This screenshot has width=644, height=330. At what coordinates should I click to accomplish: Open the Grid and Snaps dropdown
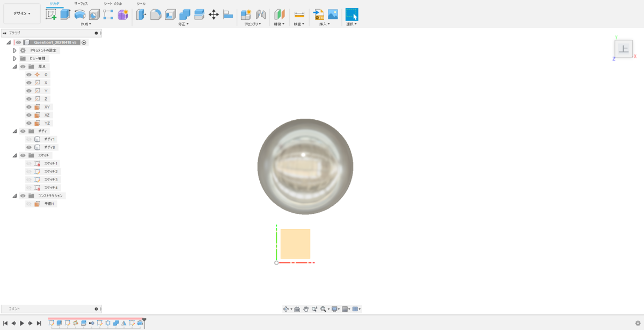(346, 309)
